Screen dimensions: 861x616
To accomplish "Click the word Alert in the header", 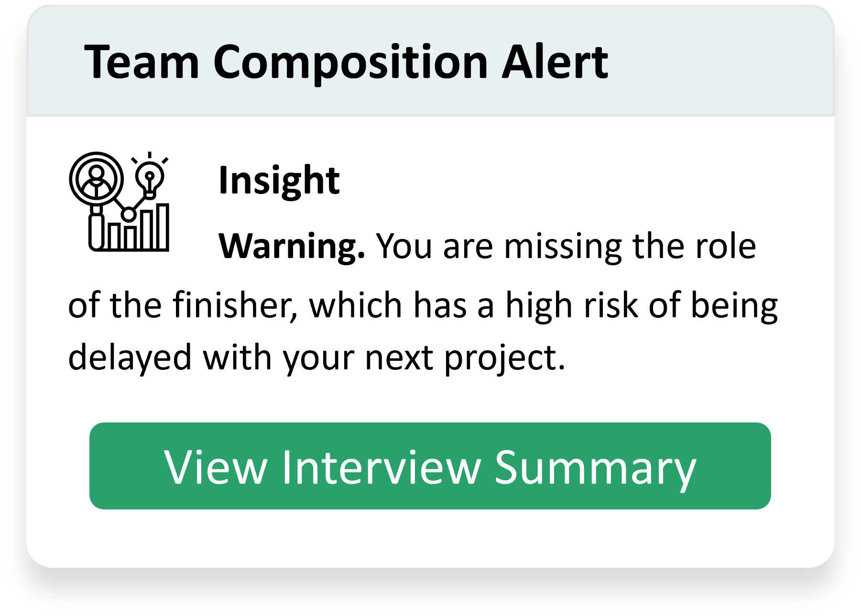I will point(555,62).
